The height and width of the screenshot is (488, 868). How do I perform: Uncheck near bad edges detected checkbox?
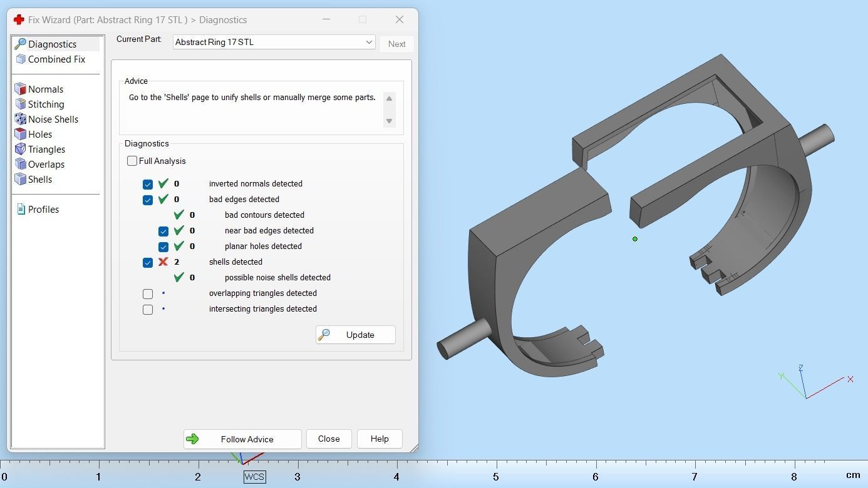(x=163, y=231)
